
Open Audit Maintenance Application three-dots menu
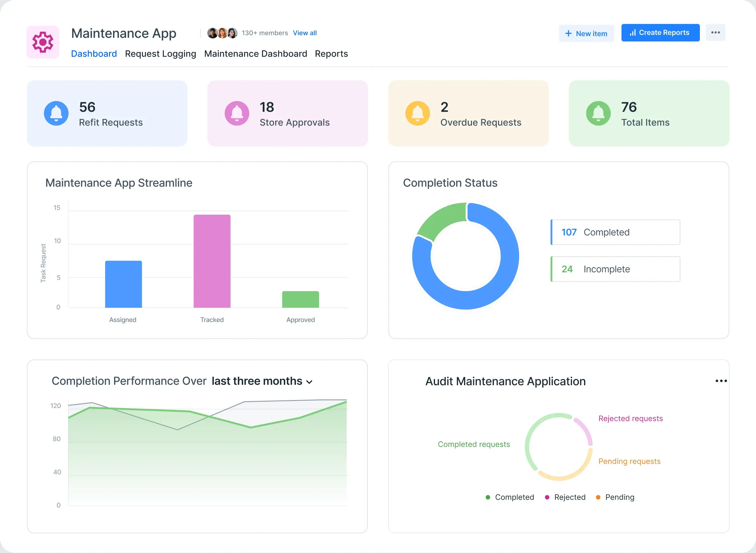[721, 381]
